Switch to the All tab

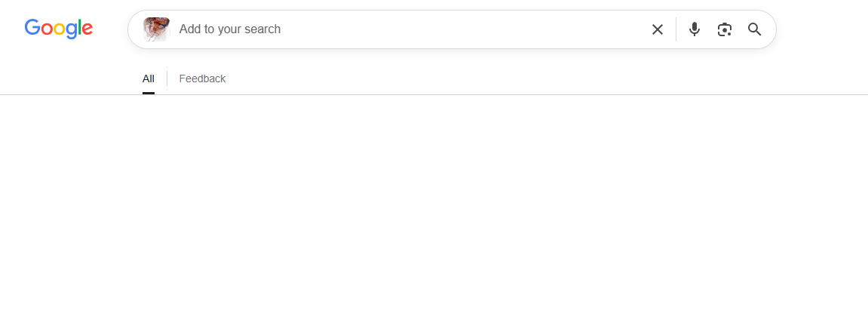pyautogui.click(x=149, y=78)
